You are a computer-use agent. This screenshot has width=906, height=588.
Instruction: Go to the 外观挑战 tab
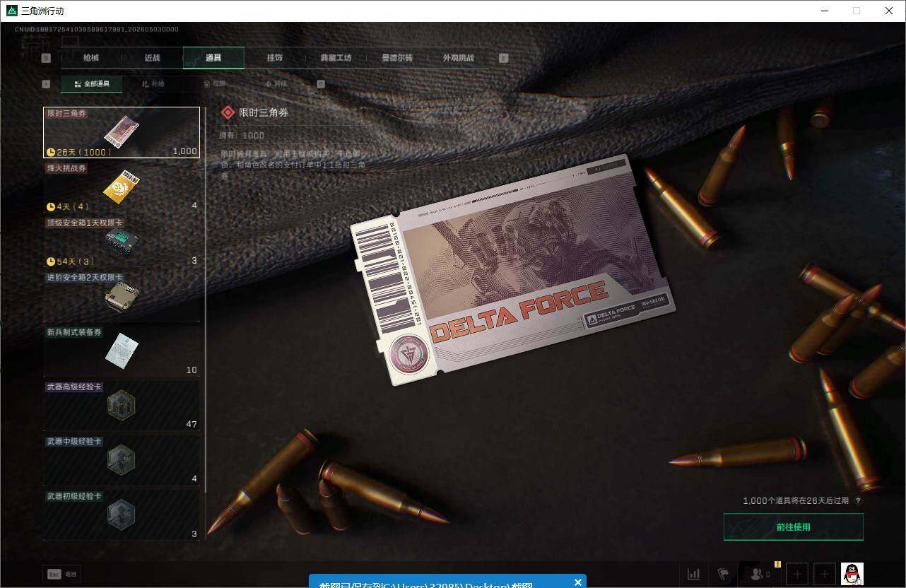click(x=458, y=58)
